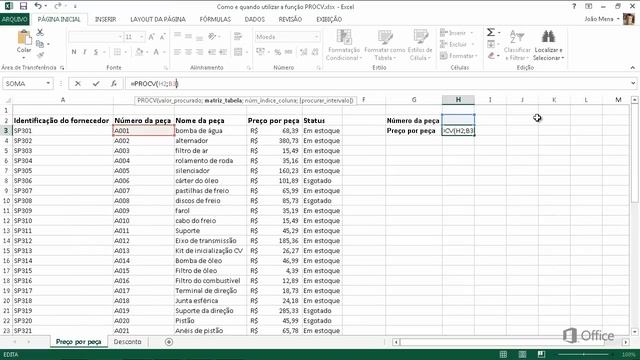This screenshot has height=360, width=640.
Task: Open the Fonte dialog launcher
Action: tap(166, 68)
